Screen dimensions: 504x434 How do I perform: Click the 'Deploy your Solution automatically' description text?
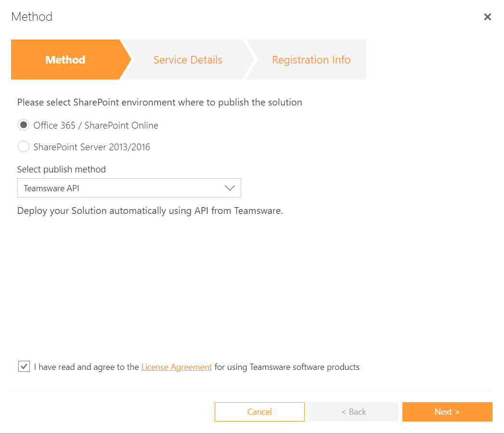(150, 210)
